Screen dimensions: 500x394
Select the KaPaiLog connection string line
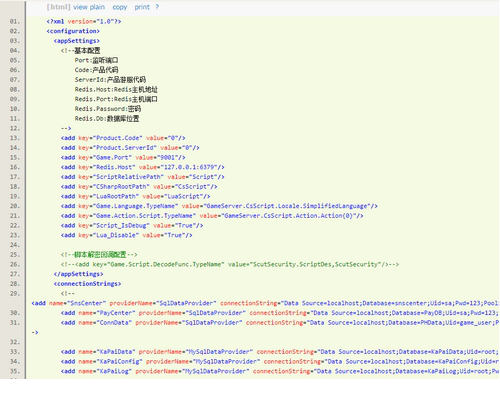tap(280, 371)
